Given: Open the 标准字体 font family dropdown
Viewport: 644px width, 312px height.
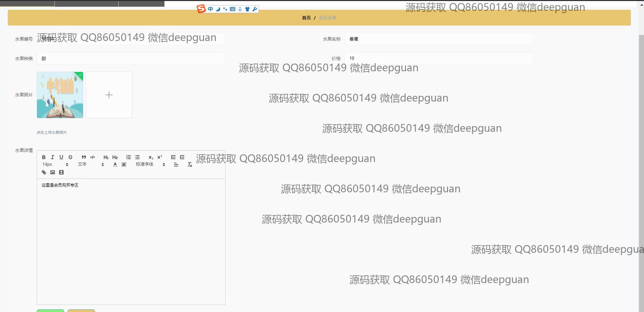Looking at the screenshot, I should [150, 164].
